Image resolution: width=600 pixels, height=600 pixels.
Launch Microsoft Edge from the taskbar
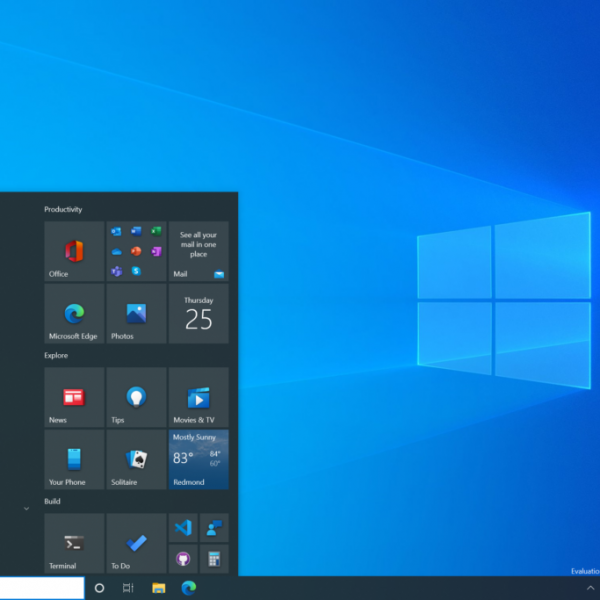click(x=189, y=588)
